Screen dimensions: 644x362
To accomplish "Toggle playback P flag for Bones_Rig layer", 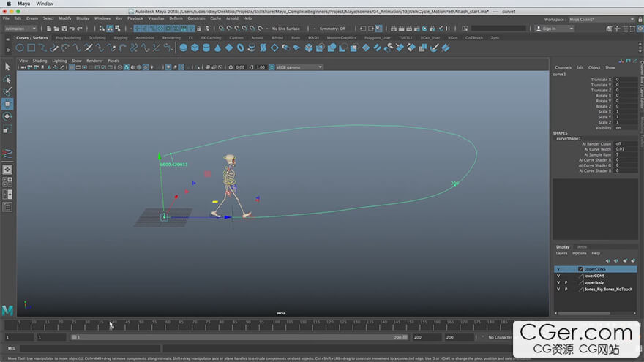I will tap(566, 289).
